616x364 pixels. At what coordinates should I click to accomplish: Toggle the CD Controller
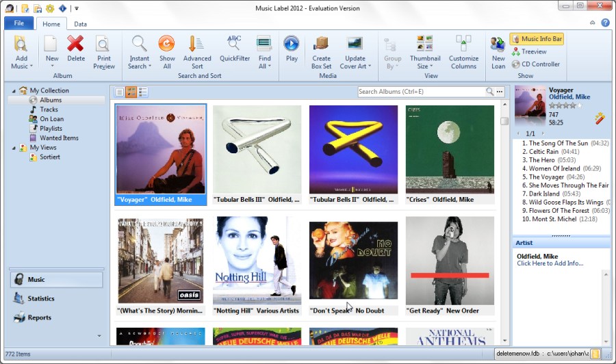(x=535, y=64)
